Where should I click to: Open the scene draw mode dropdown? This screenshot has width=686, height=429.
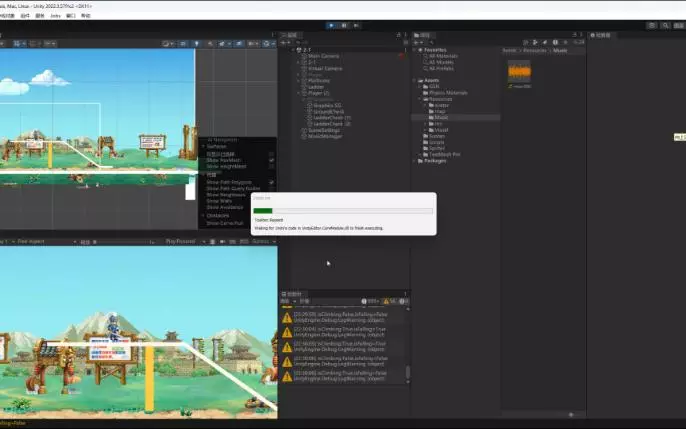pyautogui.click(x=168, y=43)
